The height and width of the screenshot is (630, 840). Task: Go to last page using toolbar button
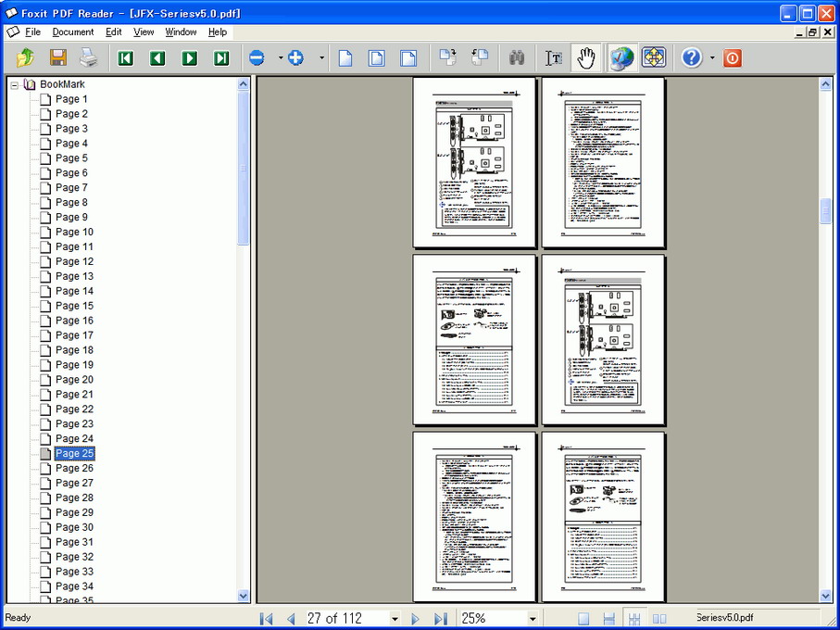pyautogui.click(x=221, y=57)
